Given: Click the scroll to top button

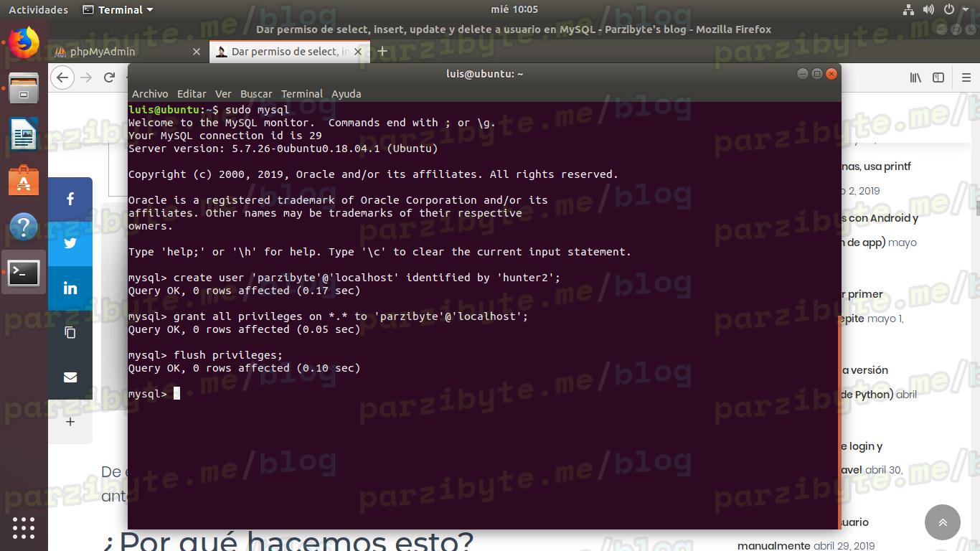Looking at the screenshot, I should pyautogui.click(x=942, y=522).
